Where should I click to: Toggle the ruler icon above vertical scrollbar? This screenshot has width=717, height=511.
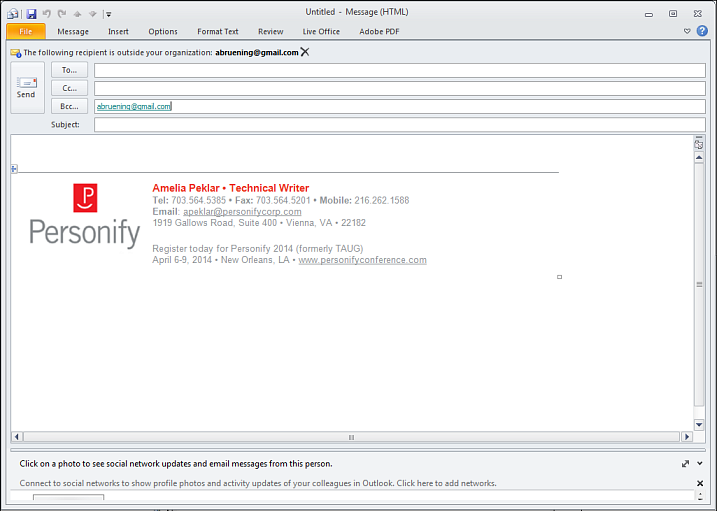click(699, 143)
